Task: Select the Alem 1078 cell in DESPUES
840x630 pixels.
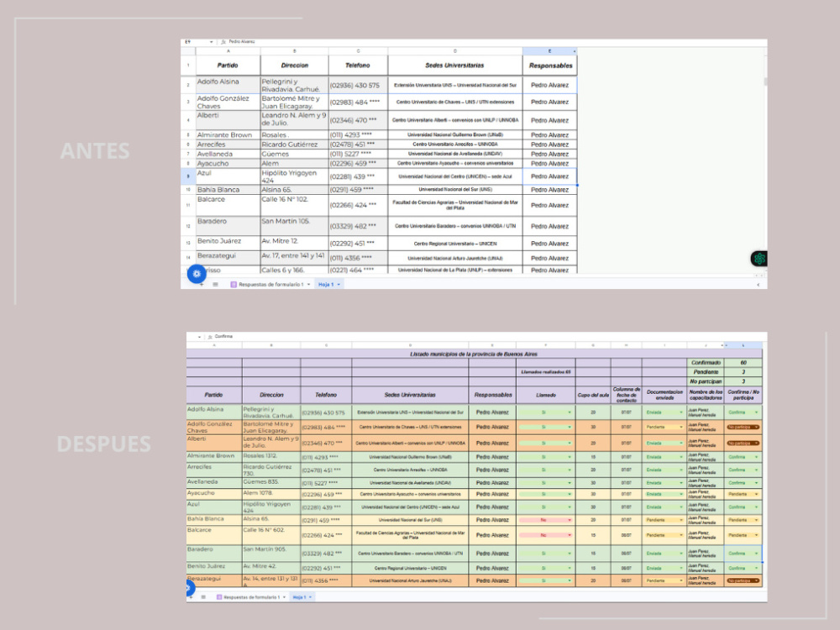Action: (x=271, y=494)
